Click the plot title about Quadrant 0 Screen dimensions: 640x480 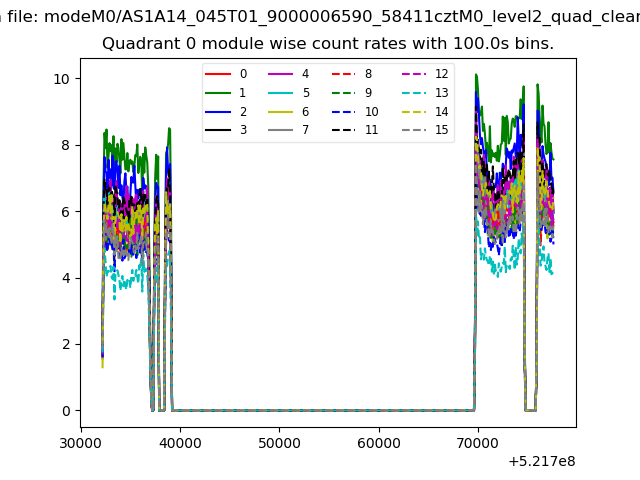click(x=328, y=44)
